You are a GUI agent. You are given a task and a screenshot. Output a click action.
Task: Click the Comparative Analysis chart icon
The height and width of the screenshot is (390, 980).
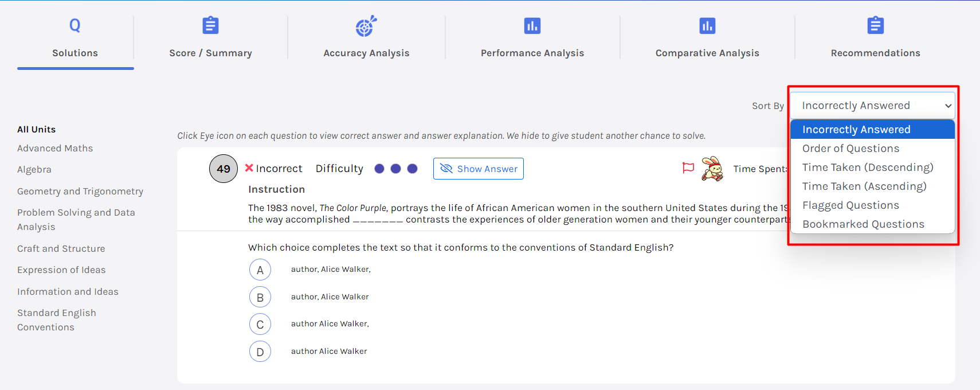coord(707,26)
